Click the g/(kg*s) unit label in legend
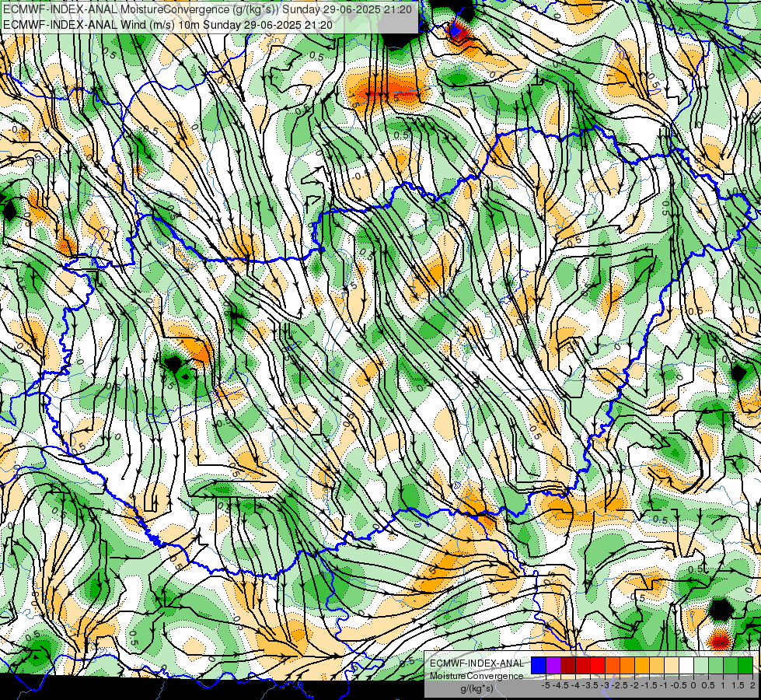This screenshot has height=700, width=761. [x=476, y=688]
